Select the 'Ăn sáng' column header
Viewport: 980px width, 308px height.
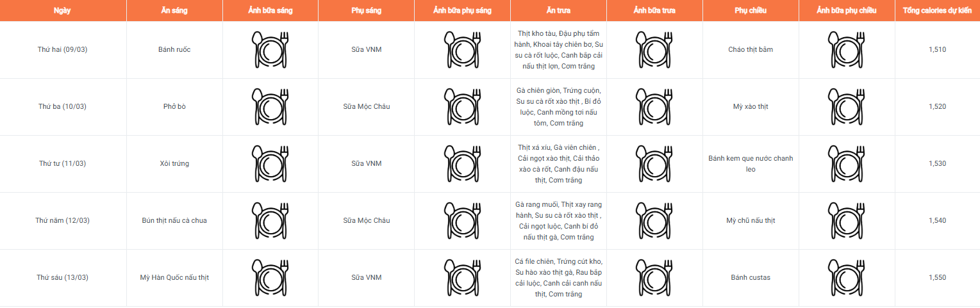point(174,11)
